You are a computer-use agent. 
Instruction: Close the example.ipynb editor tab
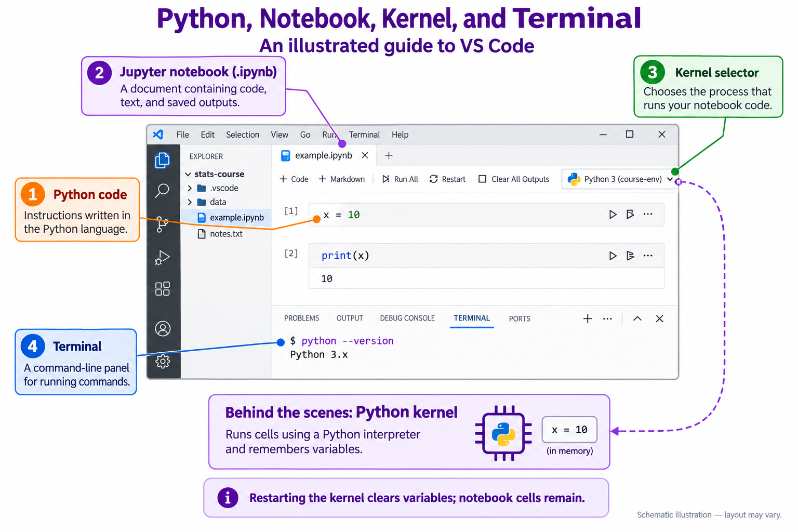point(365,155)
